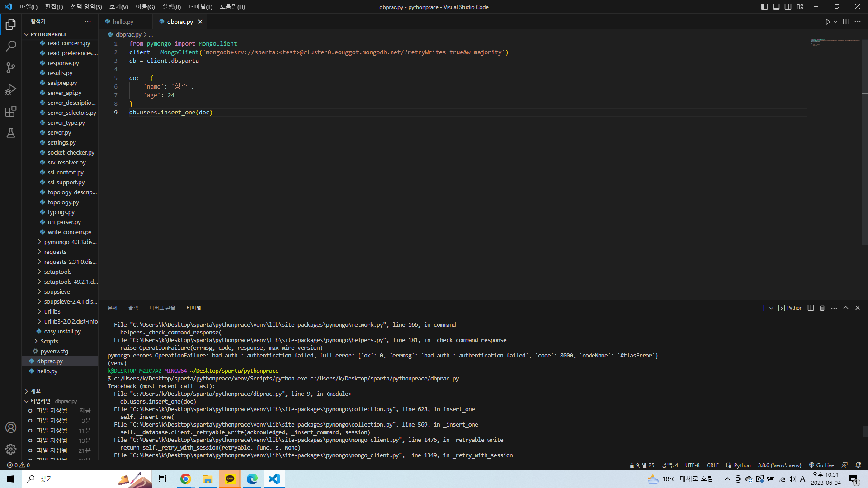Expand the Scripts folder

[60, 342]
